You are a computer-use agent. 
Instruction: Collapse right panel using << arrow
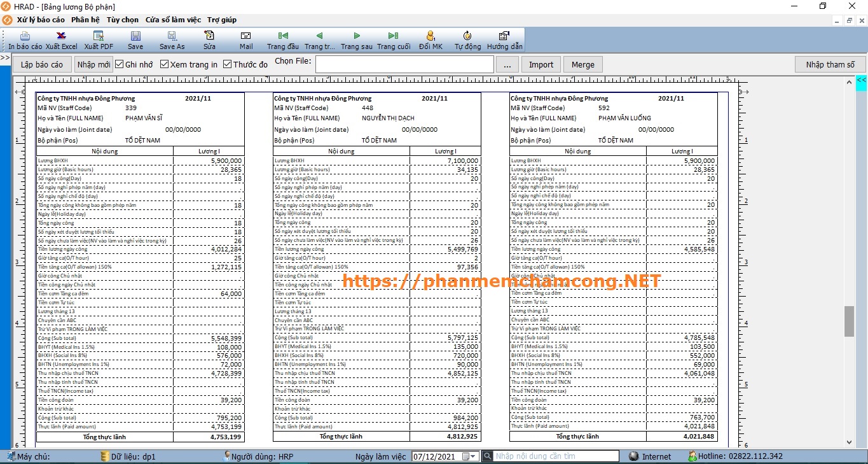(x=861, y=80)
